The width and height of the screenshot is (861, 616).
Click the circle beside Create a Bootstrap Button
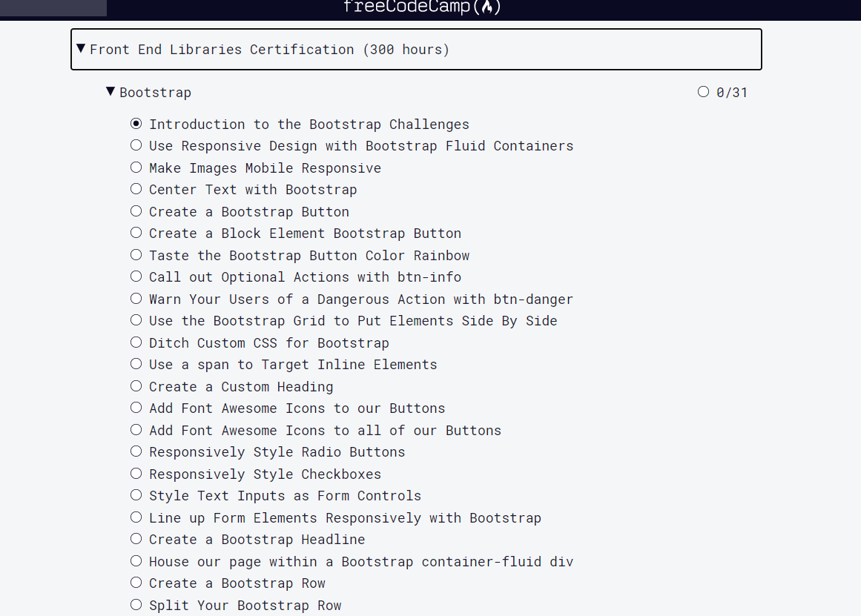tap(136, 211)
